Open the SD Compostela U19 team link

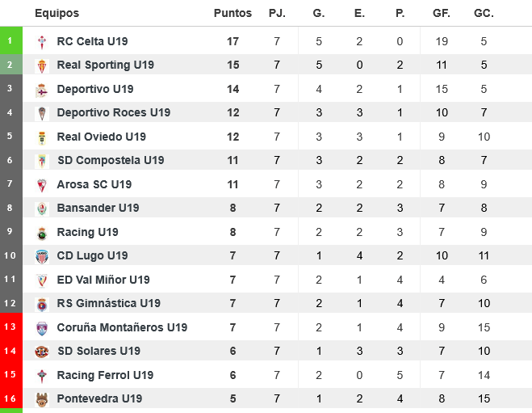point(111,160)
